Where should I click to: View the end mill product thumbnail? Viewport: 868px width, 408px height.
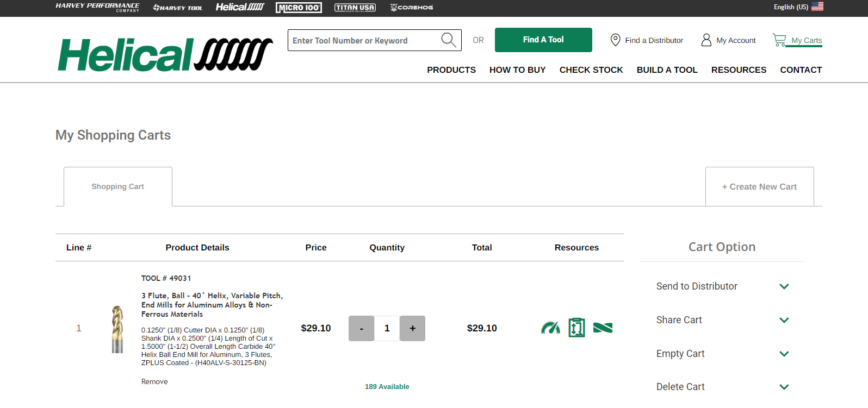[117, 329]
